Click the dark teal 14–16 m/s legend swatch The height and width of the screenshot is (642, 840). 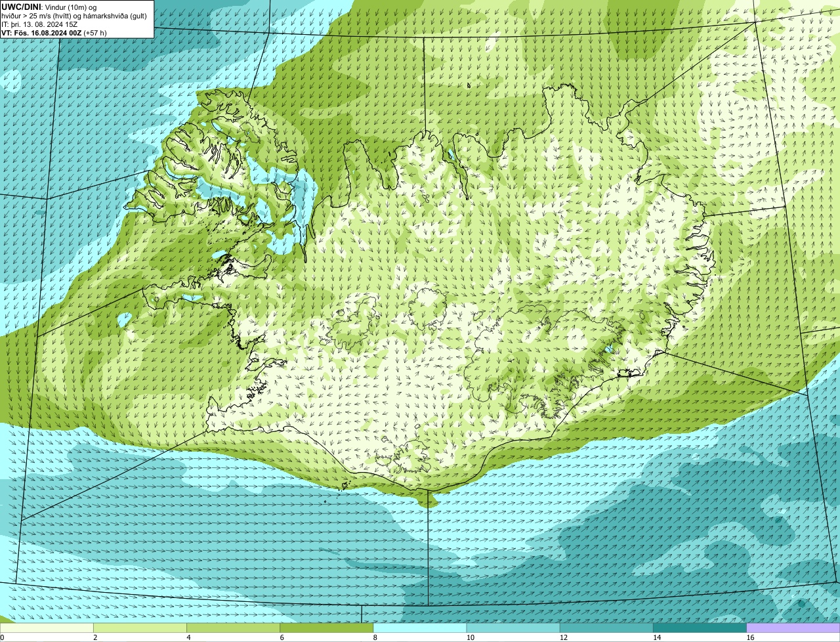click(x=700, y=628)
